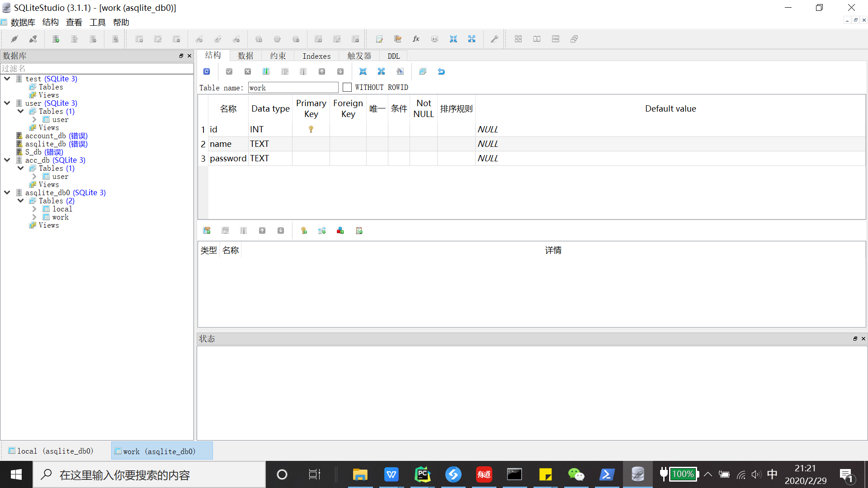The width and height of the screenshot is (868, 488).
Task: Click the refresh structure icon
Action: click(x=207, y=71)
